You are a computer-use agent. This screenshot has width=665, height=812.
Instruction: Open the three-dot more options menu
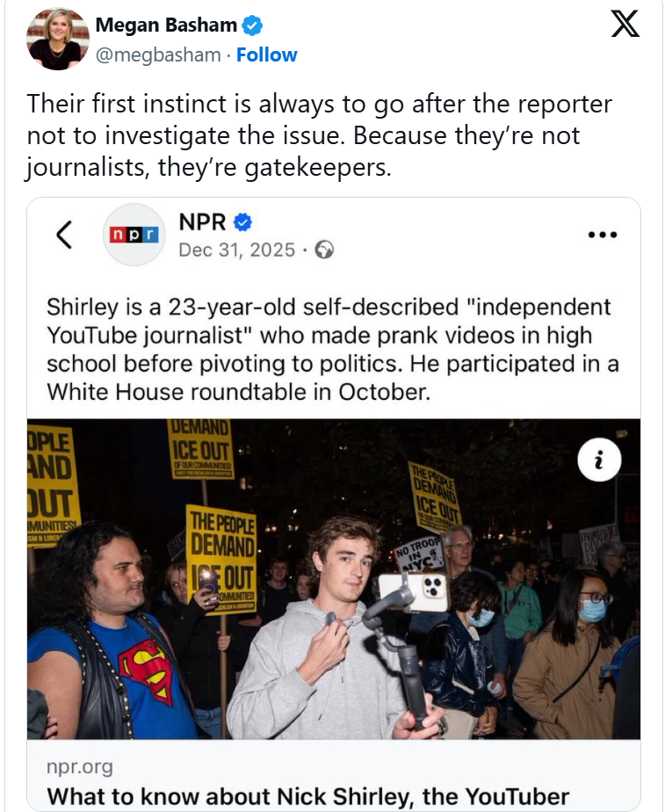603,235
